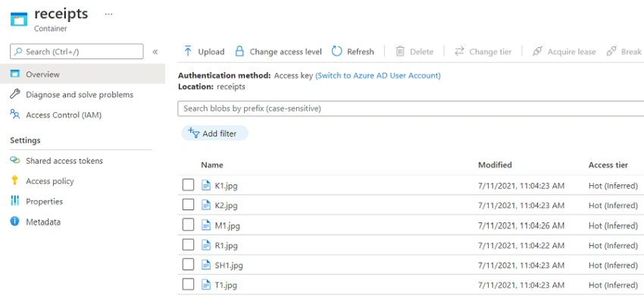Image resolution: width=644 pixels, height=299 pixels.
Task: Open the Properties page
Action: click(x=45, y=202)
